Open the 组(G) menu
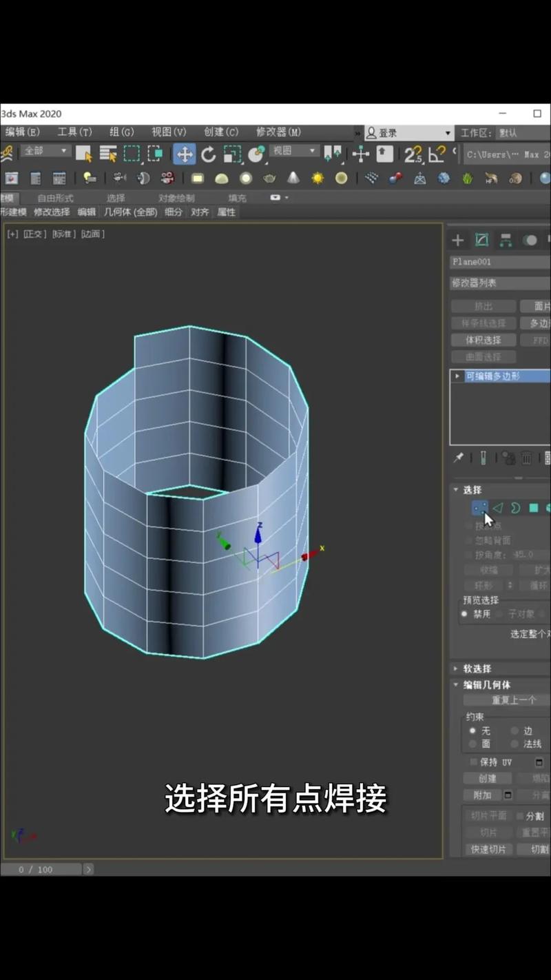Image resolution: width=551 pixels, height=980 pixels. [x=122, y=132]
